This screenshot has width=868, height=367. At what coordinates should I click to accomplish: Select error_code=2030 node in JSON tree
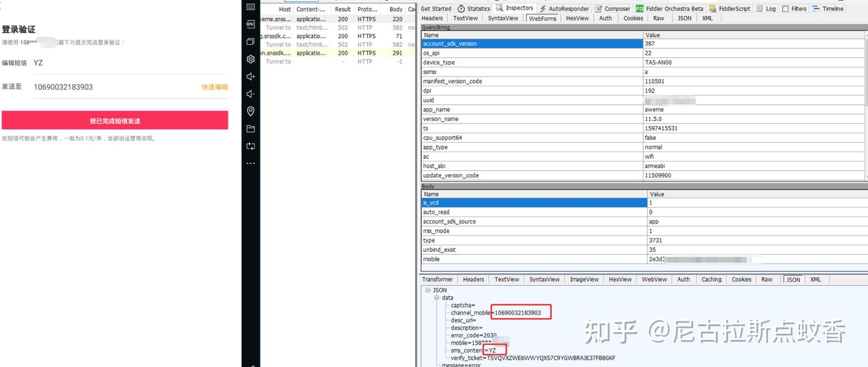tap(474, 335)
